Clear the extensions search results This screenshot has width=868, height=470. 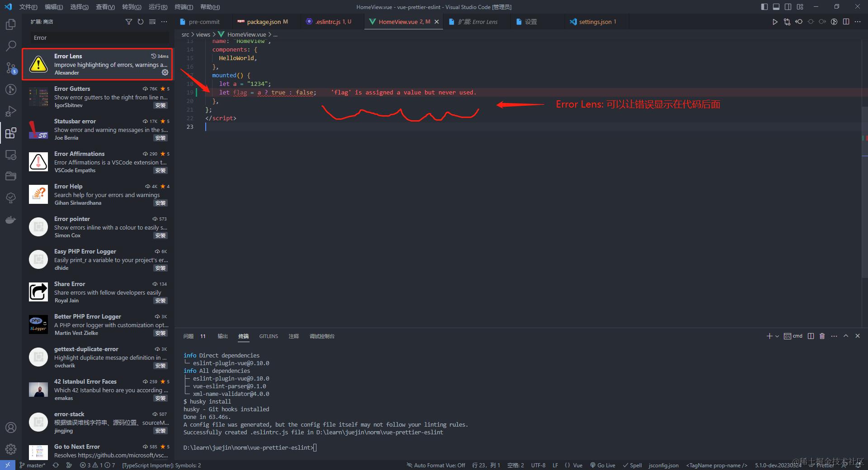coord(152,22)
